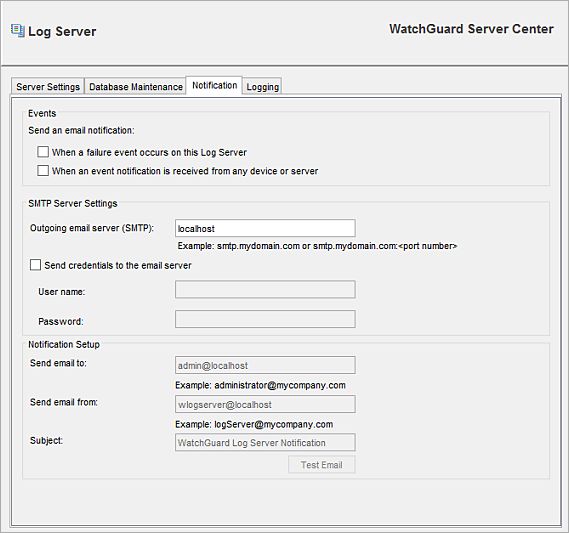This screenshot has width=569, height=533.
Task: Click the Log Server title text
Action: click(62, 32)
